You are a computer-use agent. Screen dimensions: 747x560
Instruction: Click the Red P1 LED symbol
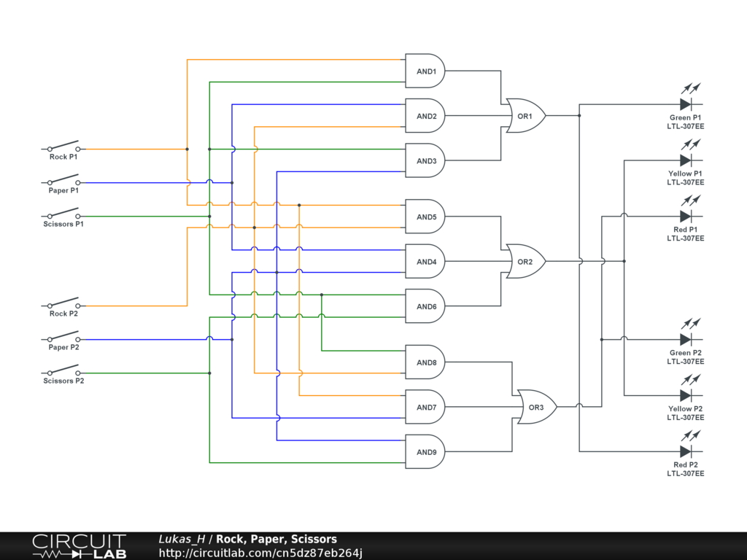[x=685, y=217]
